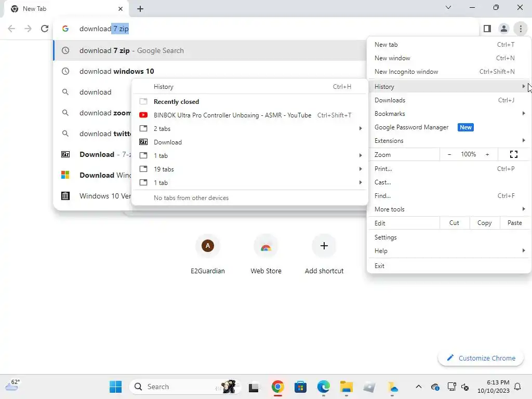Screen dimensions: 532x399
Task: Open File Explorer from the taskbar
Action: click(347, 387)
